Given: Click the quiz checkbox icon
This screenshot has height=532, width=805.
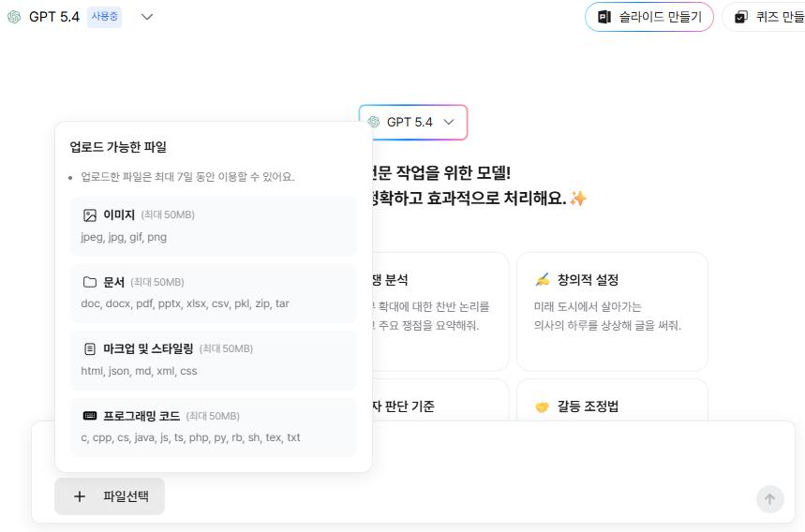Looking at the screenshot, I should (x=741, y=17).
